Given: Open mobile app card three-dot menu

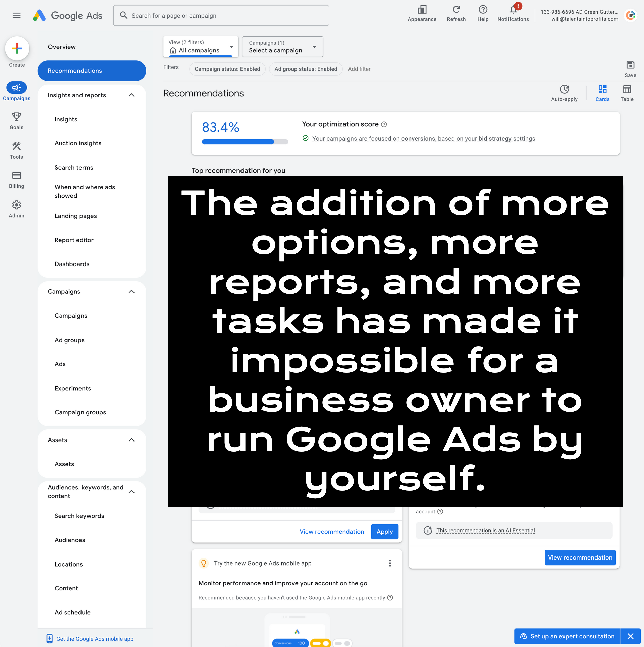Looking at the screenshot, I should pos(390,563).
